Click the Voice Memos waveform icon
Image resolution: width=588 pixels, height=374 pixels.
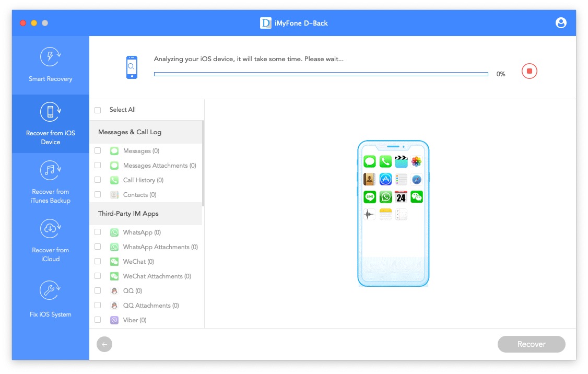[370, 214]
